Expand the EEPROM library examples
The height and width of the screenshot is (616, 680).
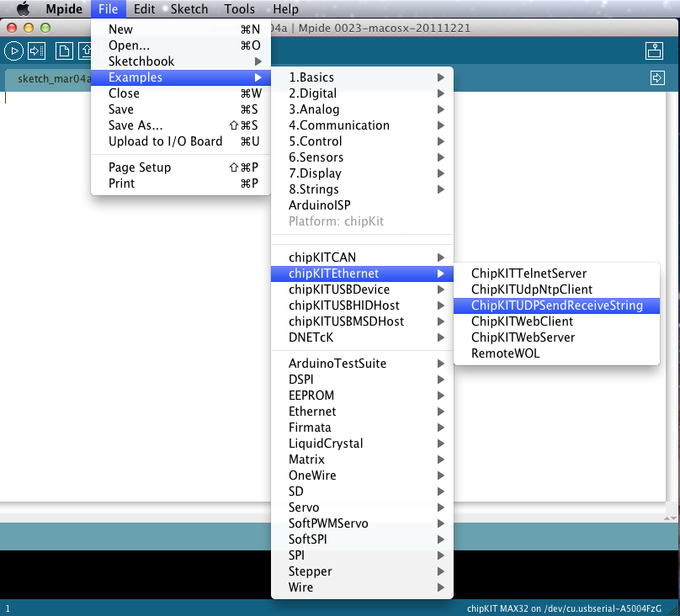362,396
